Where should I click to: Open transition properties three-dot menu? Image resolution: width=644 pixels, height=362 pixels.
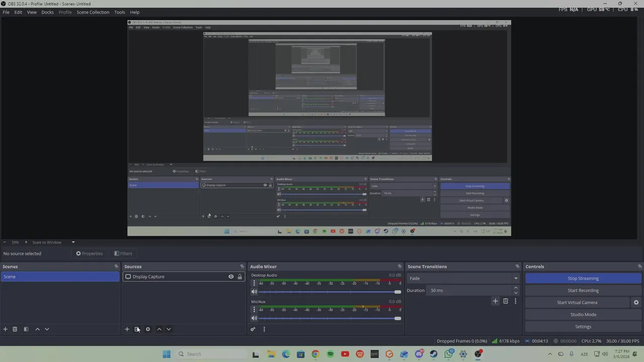click(x=515, y=301)
